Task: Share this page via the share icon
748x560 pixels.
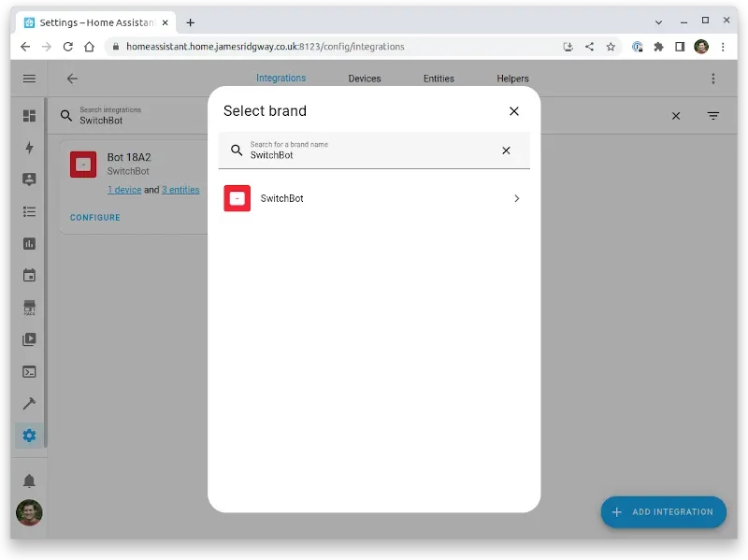Action: pyautogui.click(x=590, y=47)
